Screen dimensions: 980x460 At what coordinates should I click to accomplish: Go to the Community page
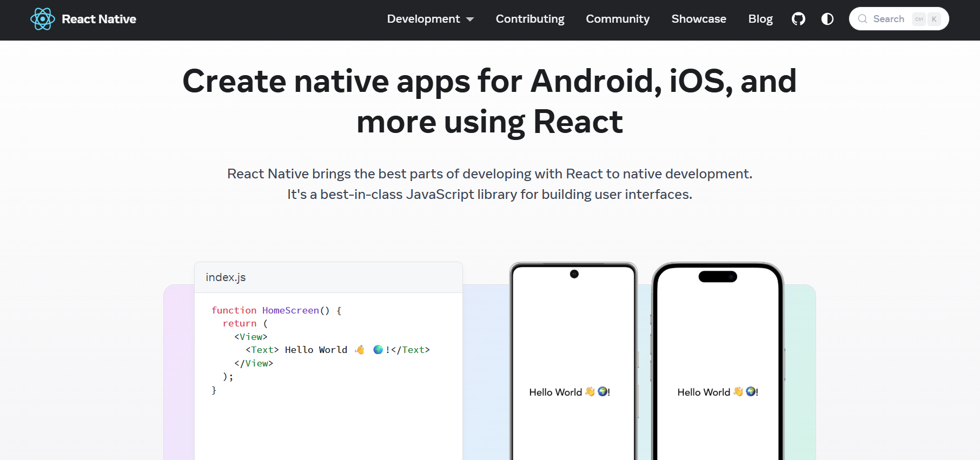point(618,19)
